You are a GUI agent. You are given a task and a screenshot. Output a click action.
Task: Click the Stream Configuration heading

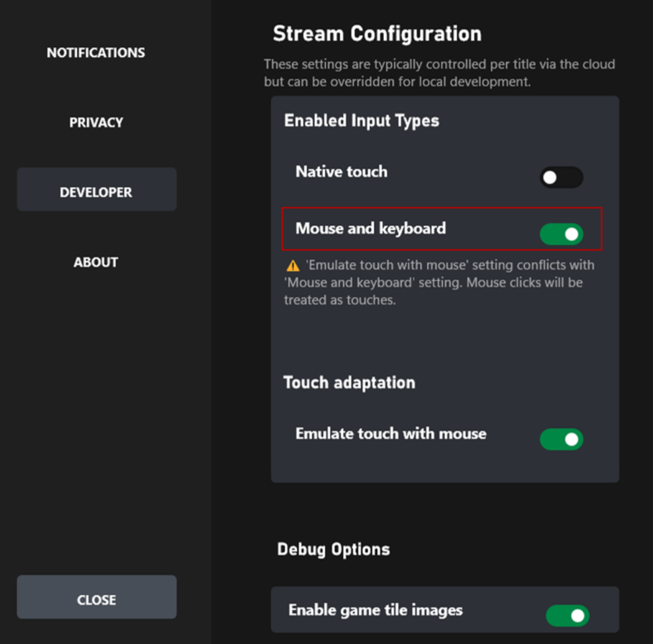click(x=377, y=33)
